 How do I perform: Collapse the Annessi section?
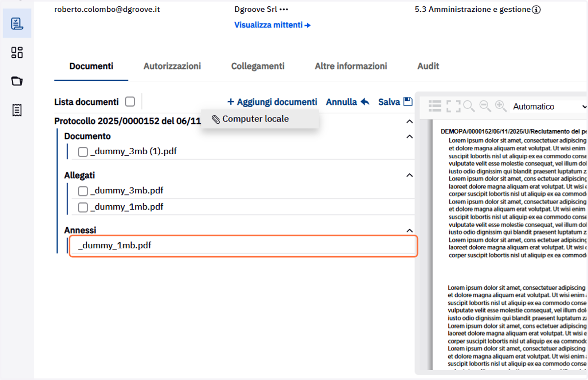410,230
